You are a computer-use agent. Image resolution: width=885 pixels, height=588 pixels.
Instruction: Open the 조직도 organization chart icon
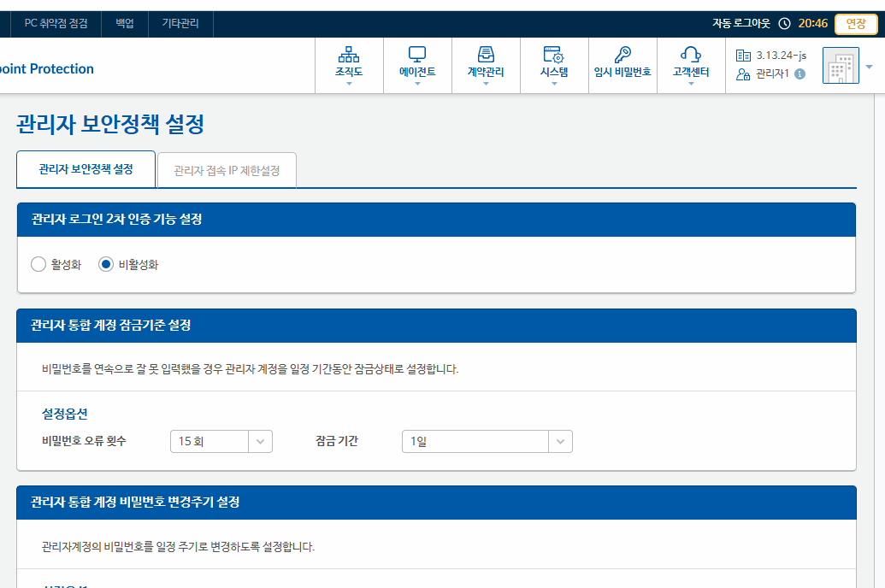point(349,56)
